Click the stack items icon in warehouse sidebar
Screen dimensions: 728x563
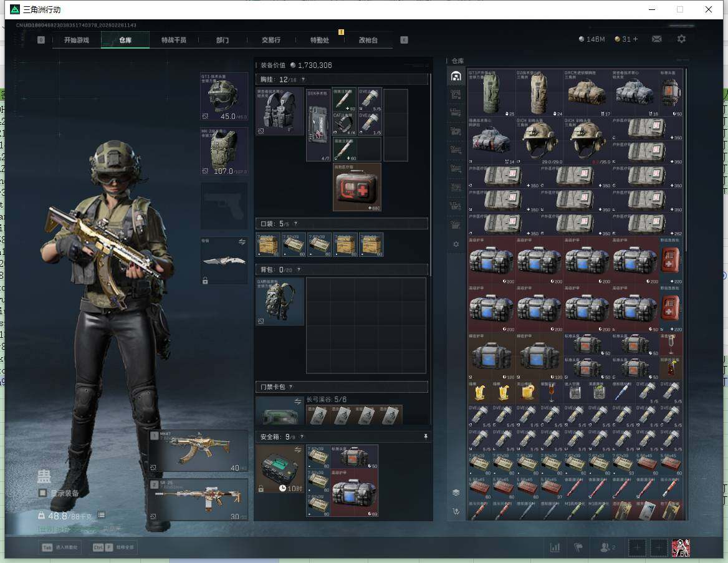coord(456,493)
